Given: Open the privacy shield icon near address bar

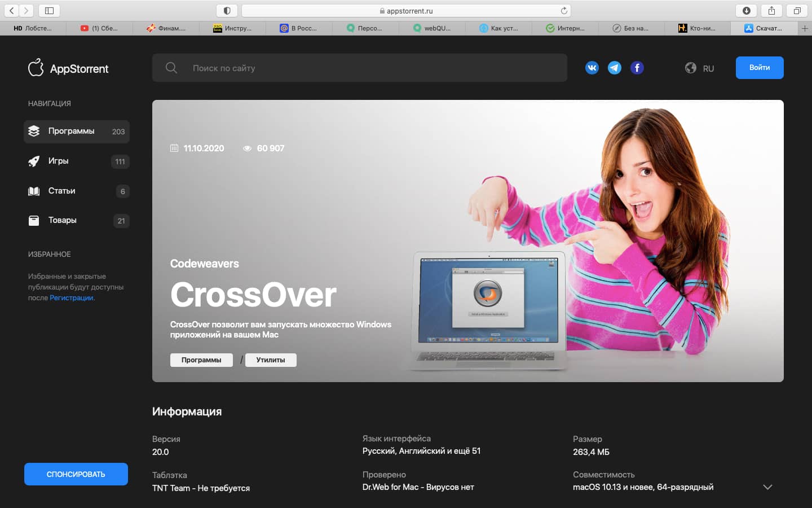Looking at the screenshot, I should tap(227, 11).
